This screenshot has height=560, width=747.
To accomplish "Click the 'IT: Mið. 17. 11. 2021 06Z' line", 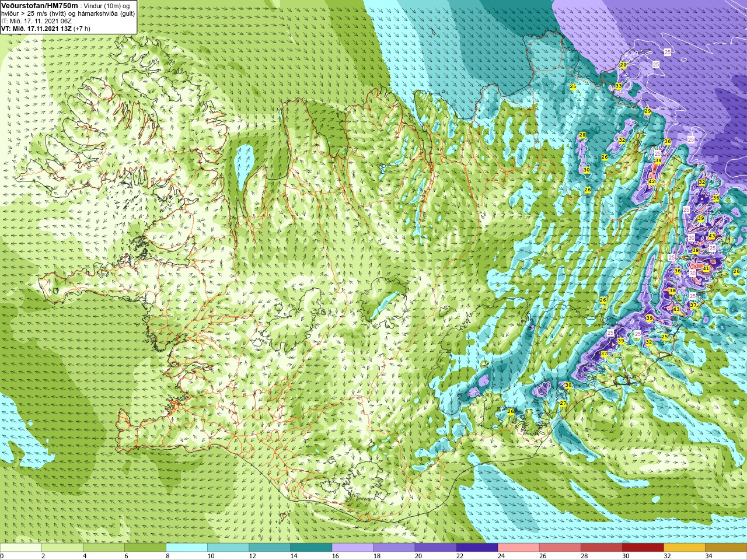I will [37, 21].
